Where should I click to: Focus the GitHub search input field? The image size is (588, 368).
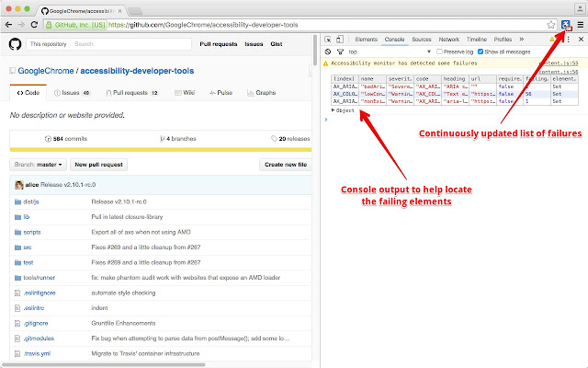pos(131,44)
